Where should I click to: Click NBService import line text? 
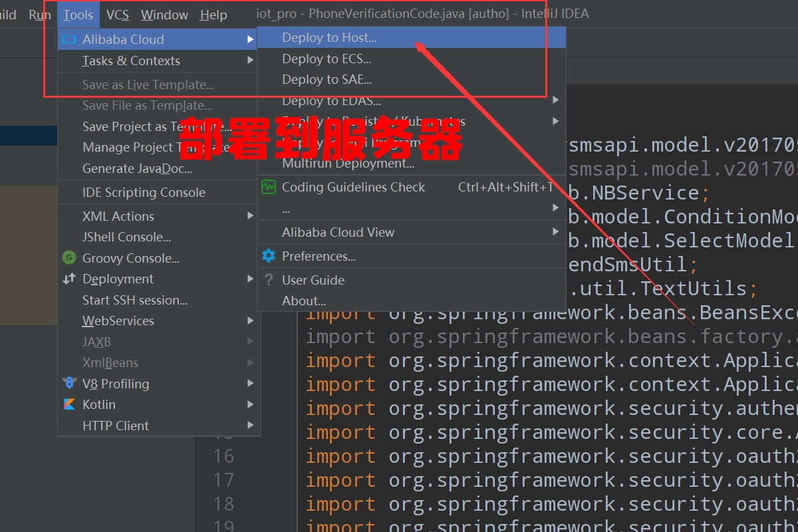[638, 193]
